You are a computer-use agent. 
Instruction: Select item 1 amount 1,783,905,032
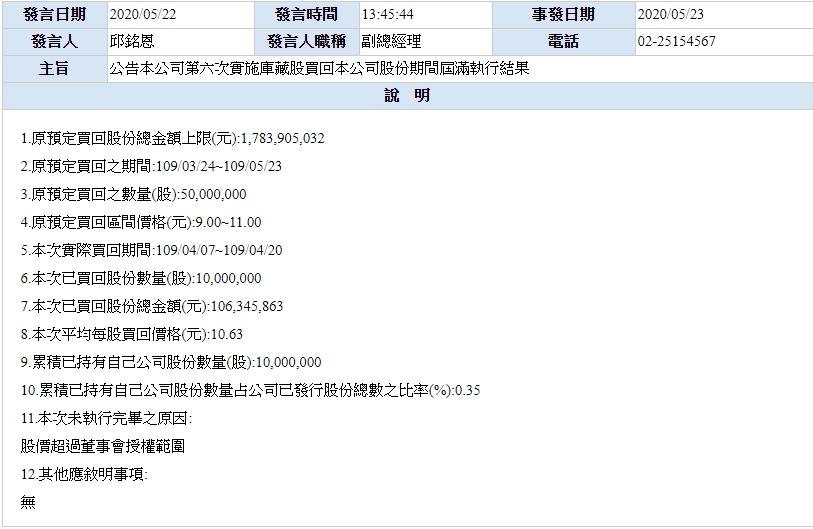tap(283, 138)
